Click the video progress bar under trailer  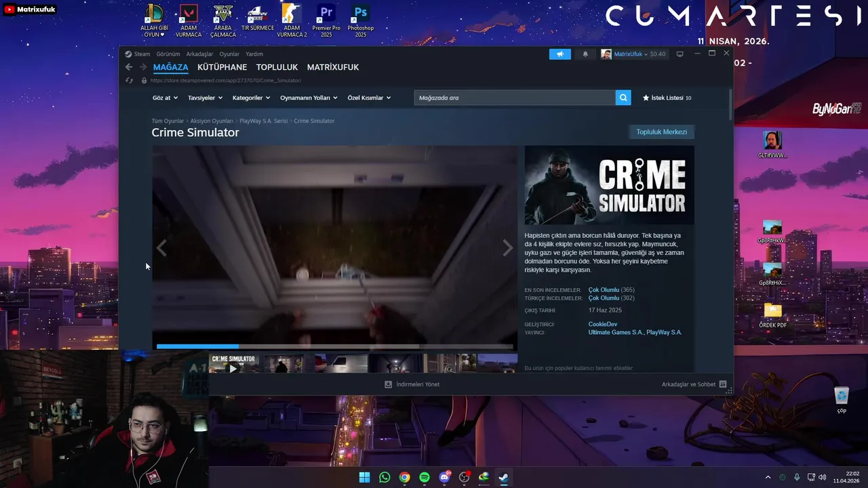tap(334, 346)
